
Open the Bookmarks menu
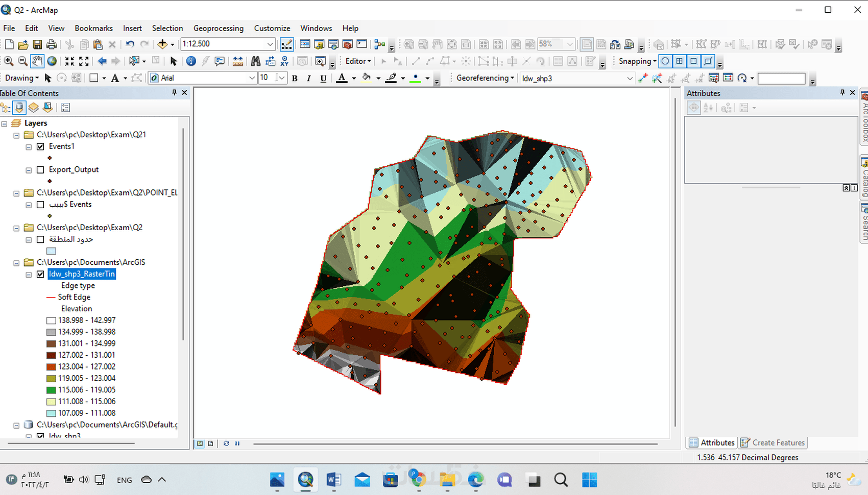point(93,28)
